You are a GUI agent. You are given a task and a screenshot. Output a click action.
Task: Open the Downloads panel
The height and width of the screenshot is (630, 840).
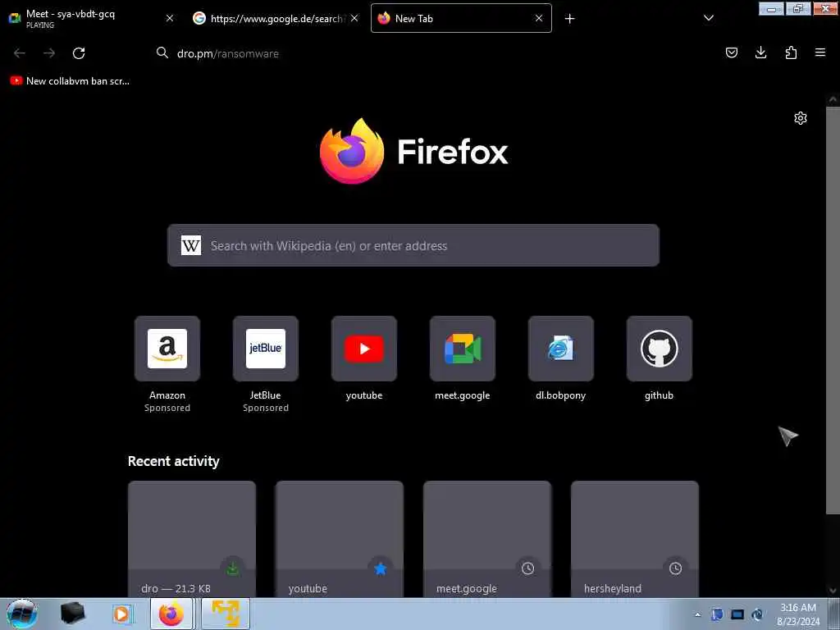point(760,52)
